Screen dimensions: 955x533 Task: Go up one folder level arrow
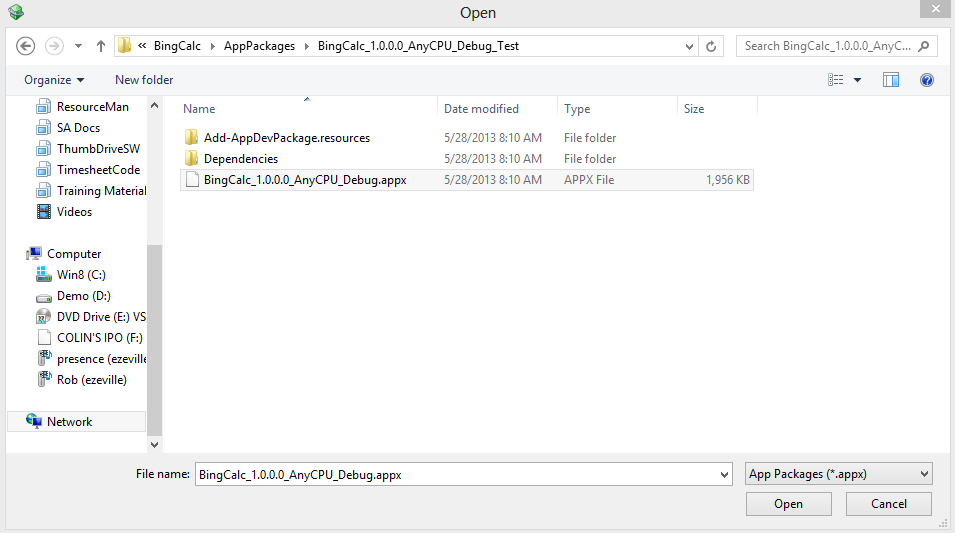[100, 46]
